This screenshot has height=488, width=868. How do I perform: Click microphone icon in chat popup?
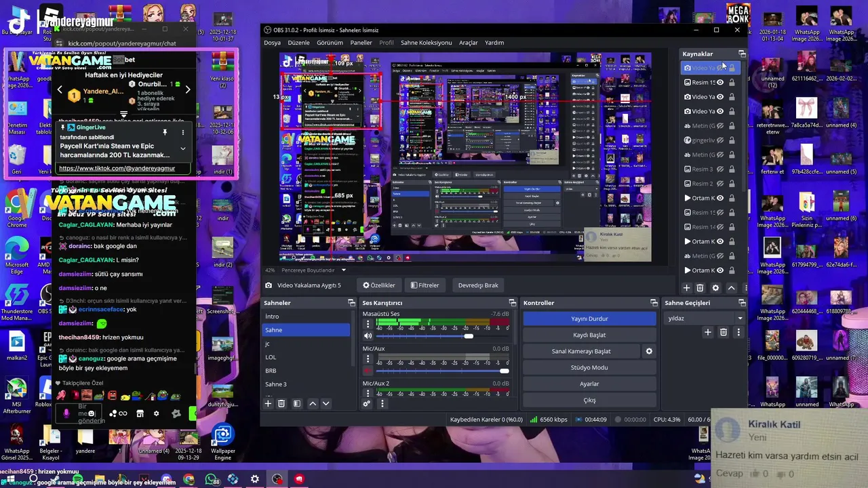66,413
